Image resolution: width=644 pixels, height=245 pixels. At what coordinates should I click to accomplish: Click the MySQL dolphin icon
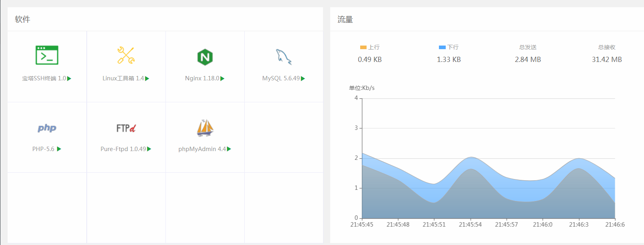pos(284,57)
